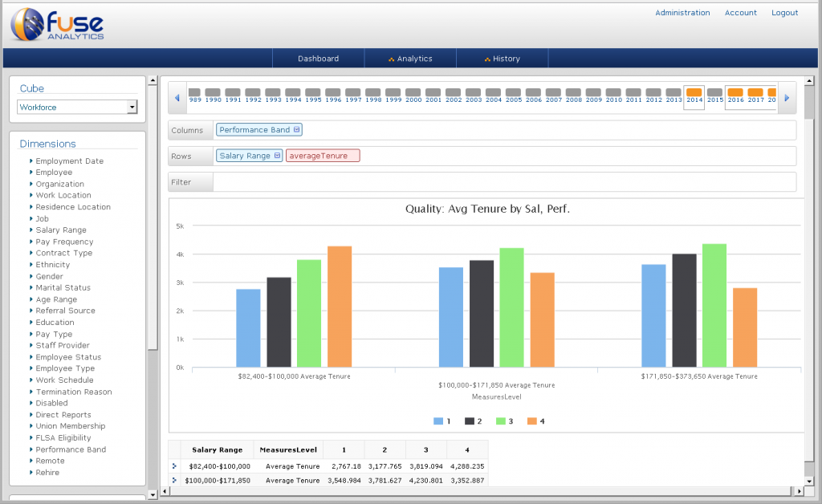Viewport: 822px width, 504px height.
Task: Click the Salary Range pill menu icon
Action: [x=277, y=156]
